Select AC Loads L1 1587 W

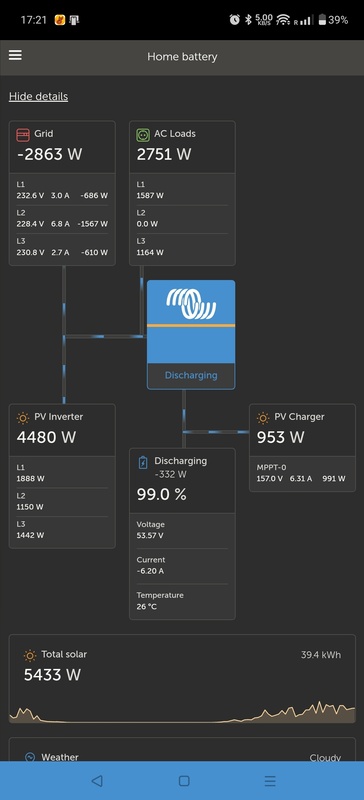pos(150,195)
